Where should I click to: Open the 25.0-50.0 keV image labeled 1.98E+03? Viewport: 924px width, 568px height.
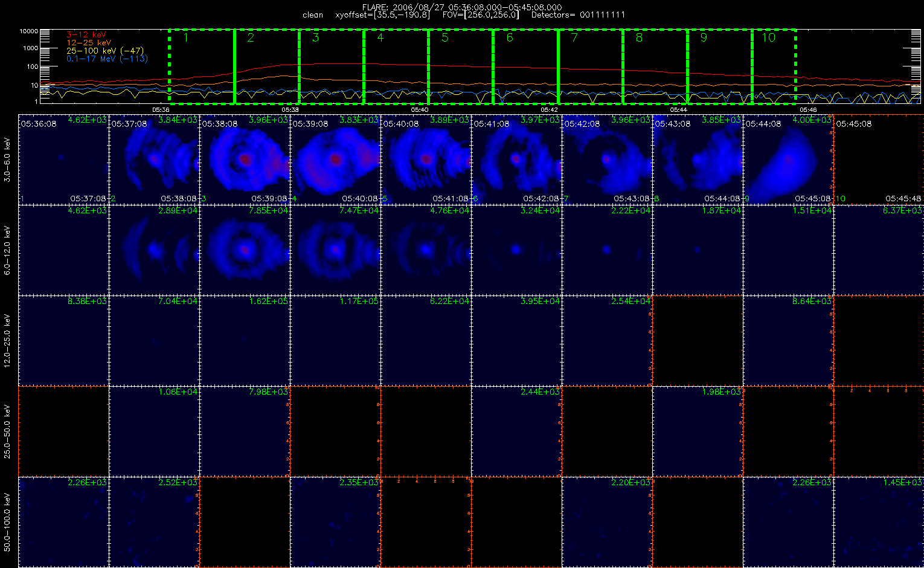tap(698, 431)
